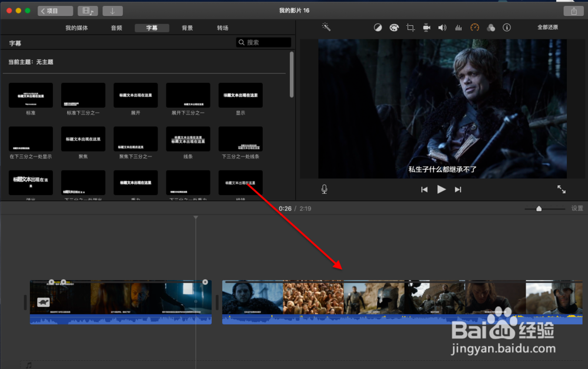Select the first clip in the timeline
The image size is (588, 369).
tap(121, 302)
